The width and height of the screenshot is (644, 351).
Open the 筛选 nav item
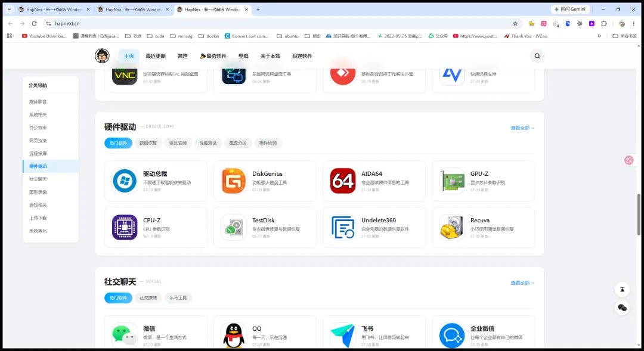pos(183,56)
